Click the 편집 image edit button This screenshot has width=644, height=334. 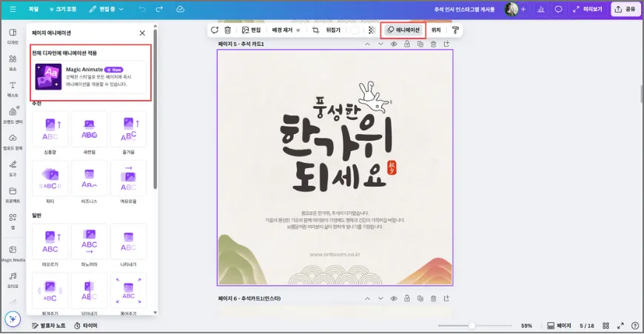[x=252, y=30]
